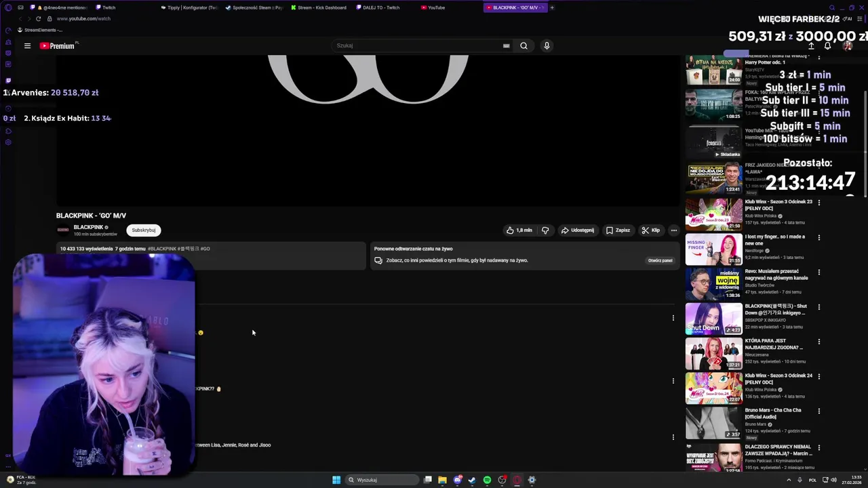Open Opera menu logo at top-left
The image size is (868, 488).
tap(8, 7)
